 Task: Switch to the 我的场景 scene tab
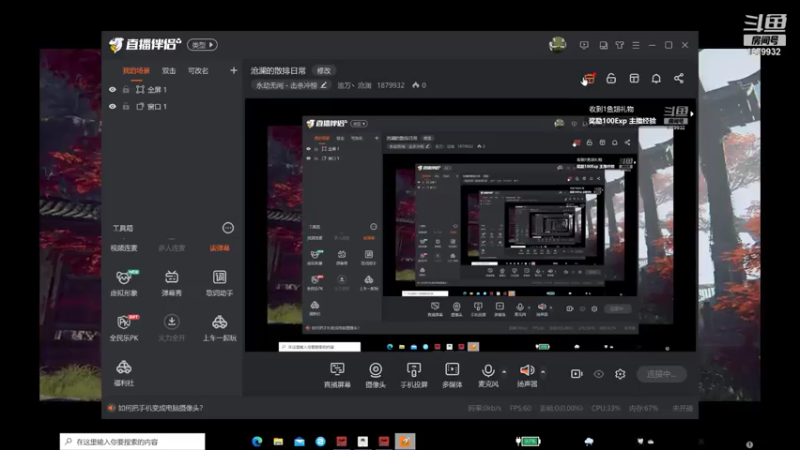point(136,71)
